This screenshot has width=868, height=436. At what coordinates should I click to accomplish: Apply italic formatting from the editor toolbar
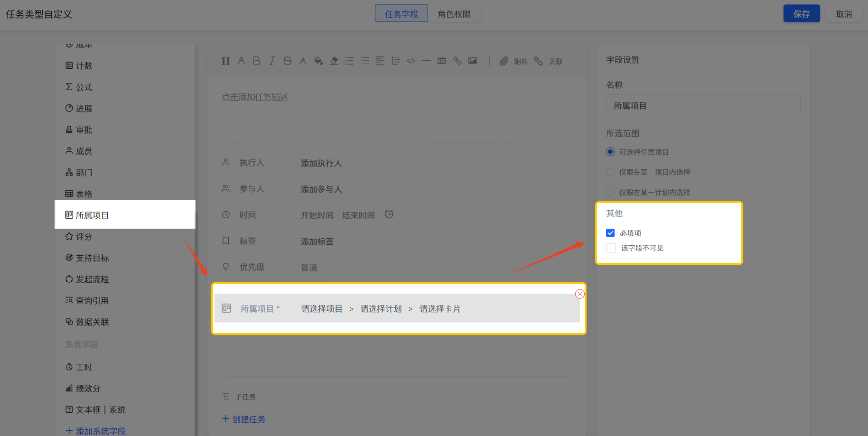[271, 61]
